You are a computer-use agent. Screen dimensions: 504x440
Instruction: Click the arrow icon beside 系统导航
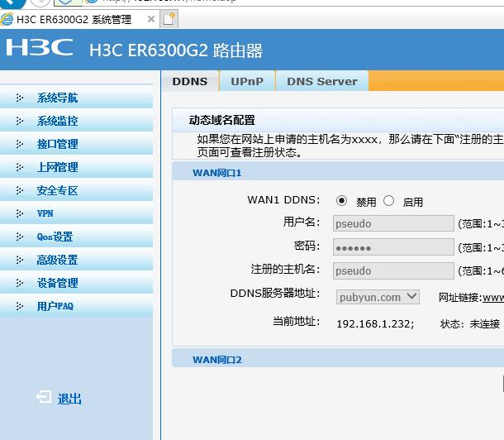pos(20,98)
